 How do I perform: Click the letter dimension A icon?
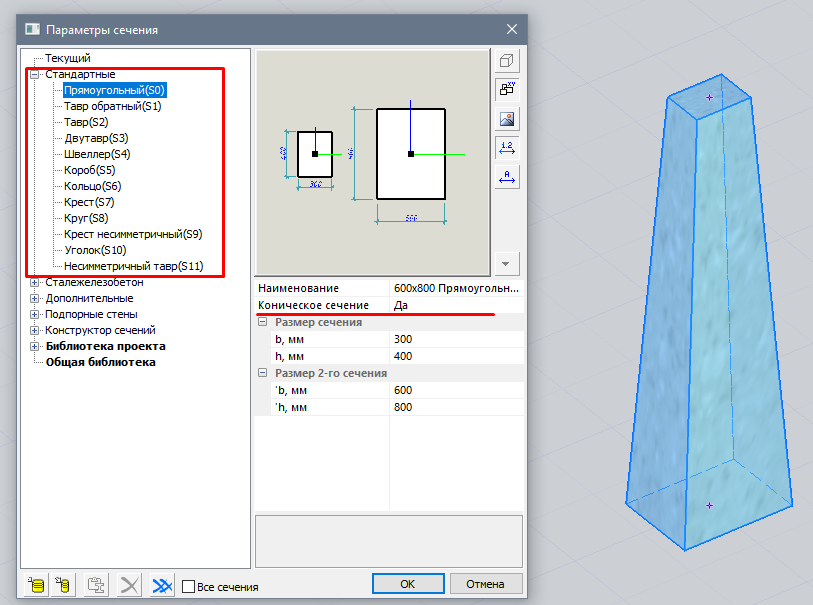(x=507, y=177)
